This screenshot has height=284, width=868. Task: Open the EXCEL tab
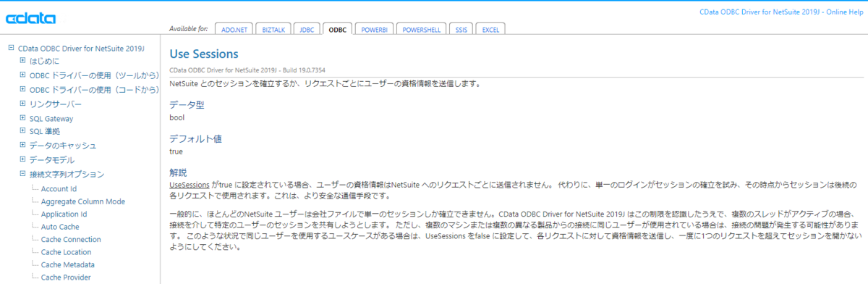point(490,29)
